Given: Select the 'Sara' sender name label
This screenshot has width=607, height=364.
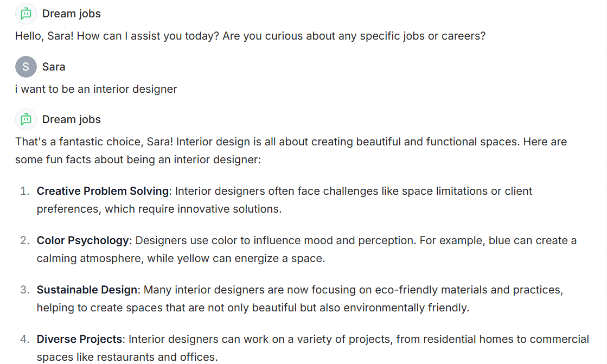Looking at the screenshot, I should pos(53,67).
